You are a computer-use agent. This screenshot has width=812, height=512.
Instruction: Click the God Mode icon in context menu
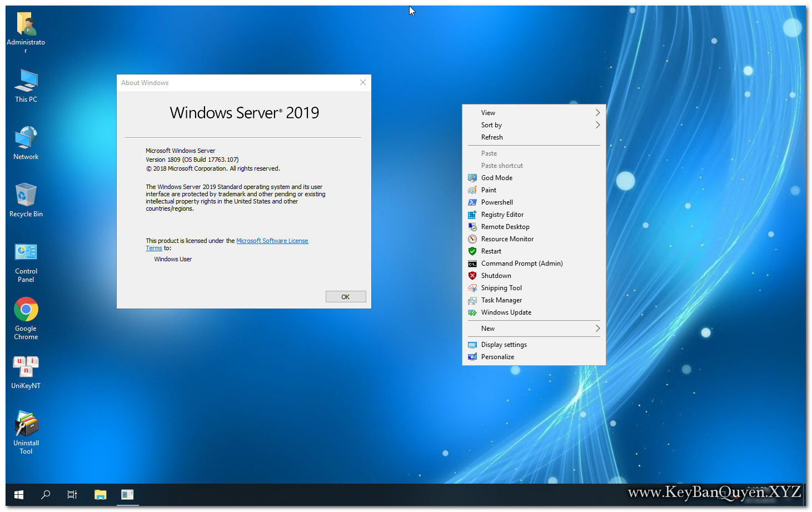tap(472, 178)
